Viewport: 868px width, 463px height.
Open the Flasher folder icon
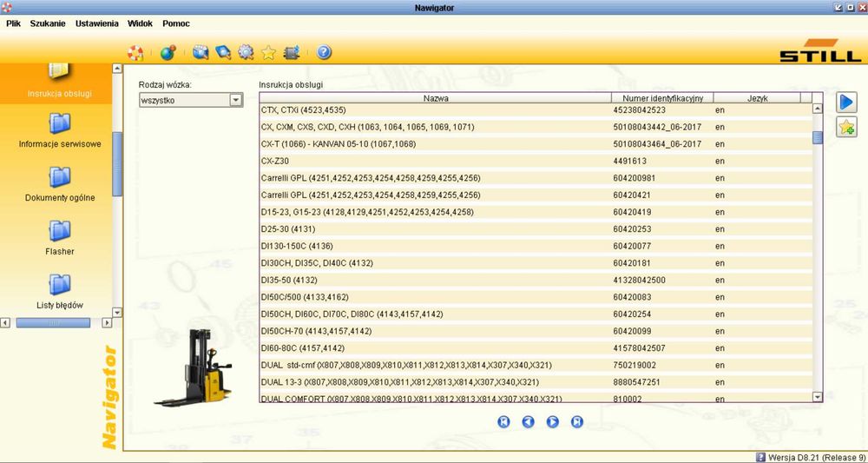coord(60,230)
